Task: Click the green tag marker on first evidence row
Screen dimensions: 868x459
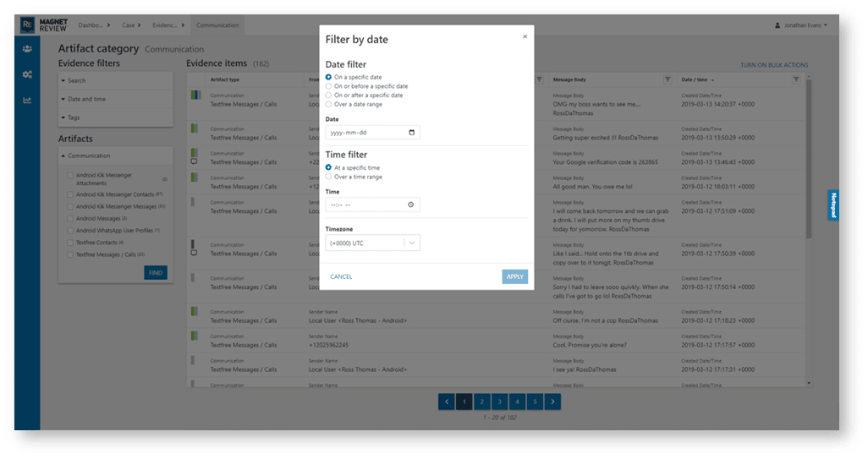Action: (x=193, y=96)
